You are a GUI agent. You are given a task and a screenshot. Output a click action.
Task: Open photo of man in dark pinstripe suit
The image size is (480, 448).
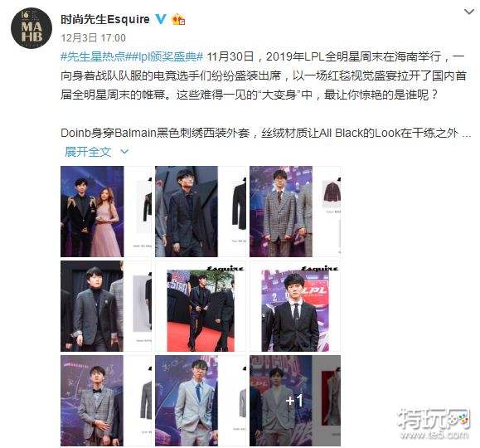(201, 212)
